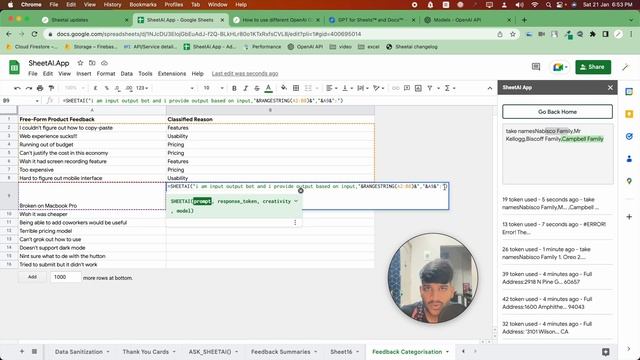Open the Name box dropdown showing B9

[x=37, y=101]
